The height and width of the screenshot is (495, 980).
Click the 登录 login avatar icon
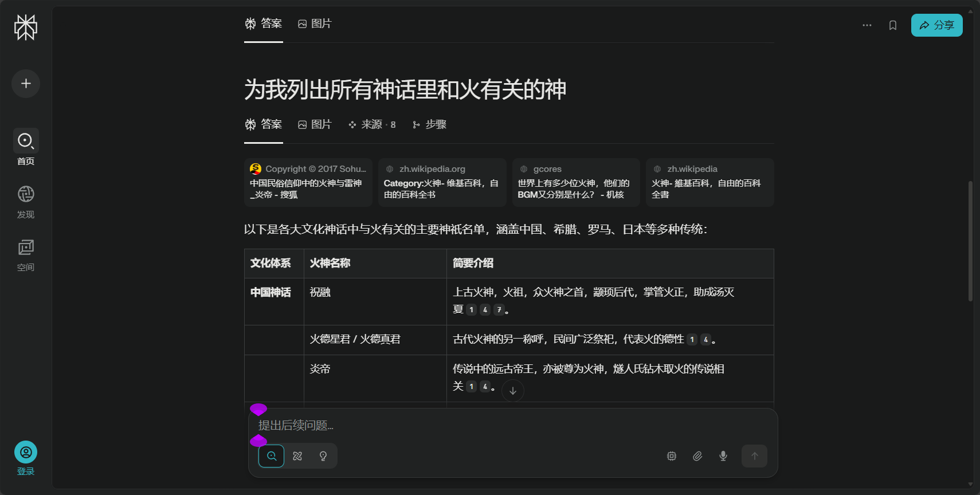pos(26,453)
